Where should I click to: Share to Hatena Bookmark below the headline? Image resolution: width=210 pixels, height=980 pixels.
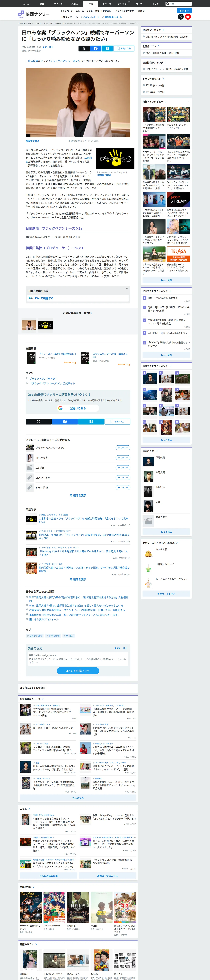point(107,48)
